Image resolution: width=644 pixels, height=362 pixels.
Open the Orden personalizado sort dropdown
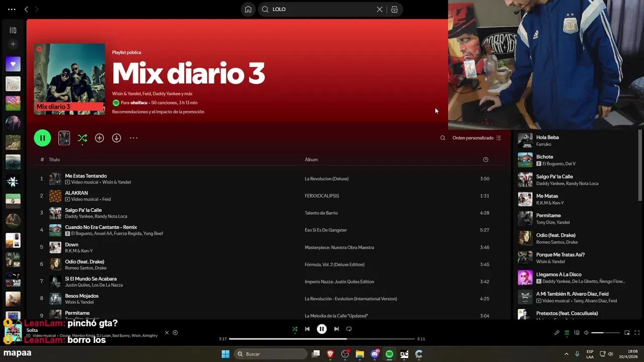(x=476, y=138)
